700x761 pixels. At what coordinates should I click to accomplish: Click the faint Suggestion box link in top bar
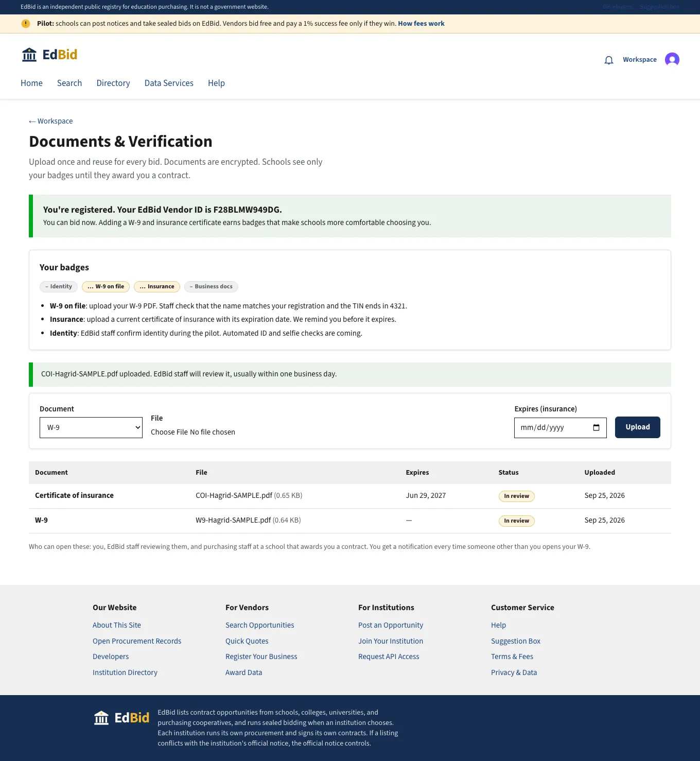click(x=660, y=7)
